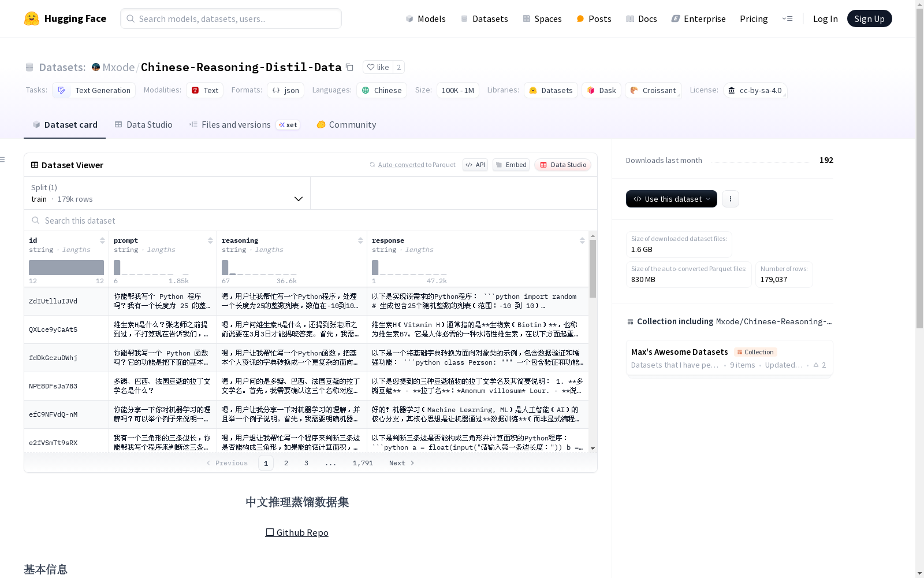The height and width of the screenshot is (578, 924).
Task: Select the Text modality tag
Action: coord(204,90)
